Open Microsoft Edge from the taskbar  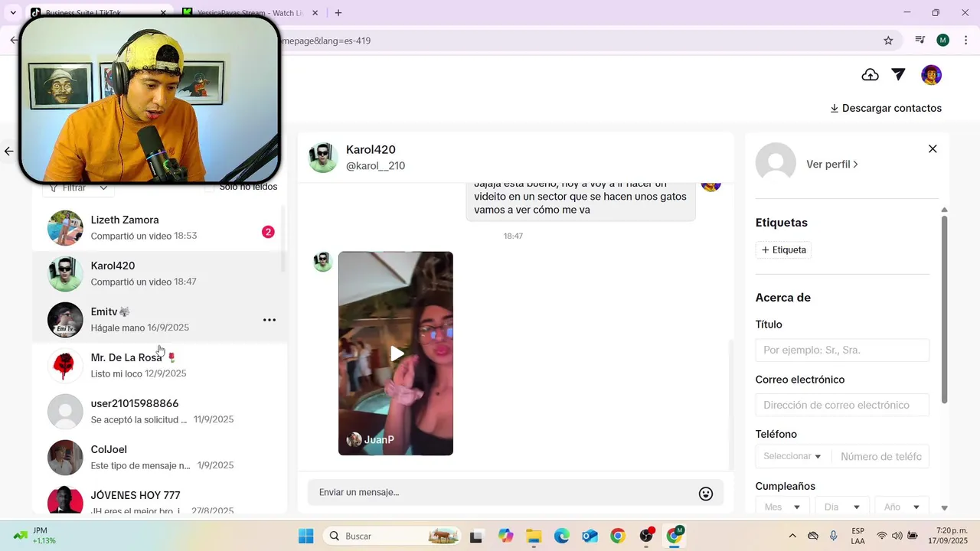click(562, 536)
